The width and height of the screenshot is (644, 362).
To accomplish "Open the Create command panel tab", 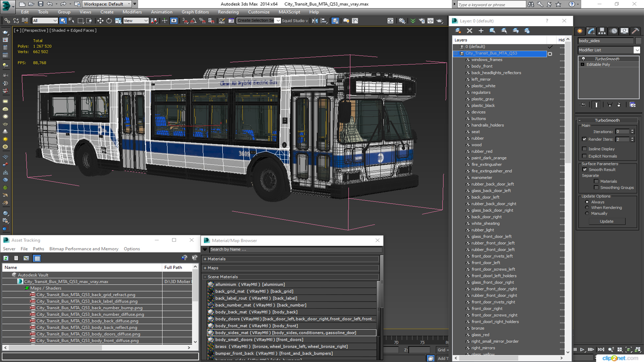I will [580, 31].
